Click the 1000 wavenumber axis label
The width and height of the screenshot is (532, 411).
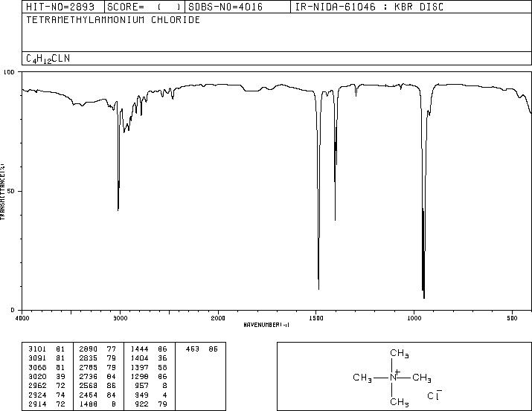pos(414,318)
